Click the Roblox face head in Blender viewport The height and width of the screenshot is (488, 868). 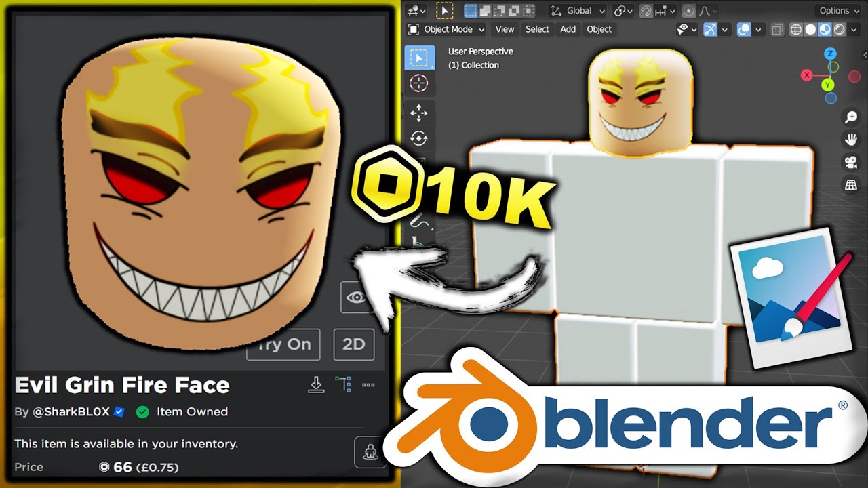(640, 102)
